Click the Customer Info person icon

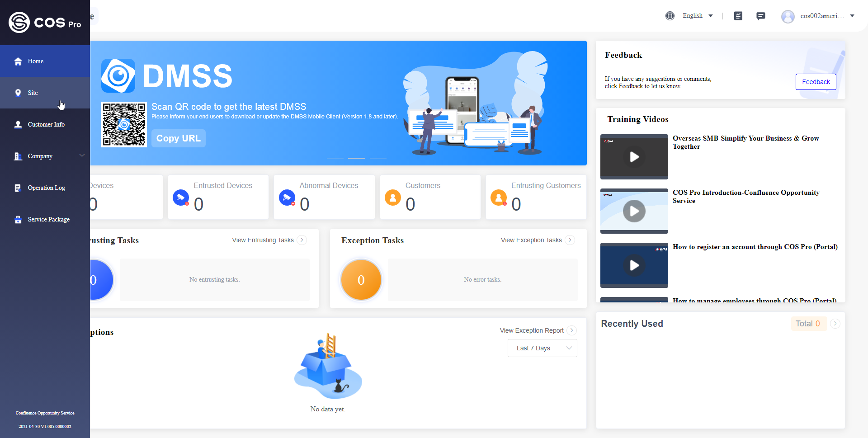18,124
